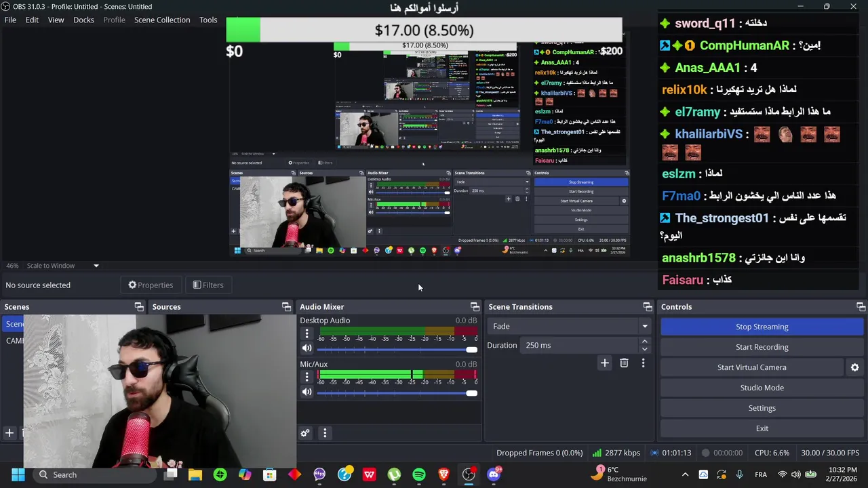This screenshot has width=868, height=488.
Task: Add a configurable transition with plus icon
Action: point(604,363)
